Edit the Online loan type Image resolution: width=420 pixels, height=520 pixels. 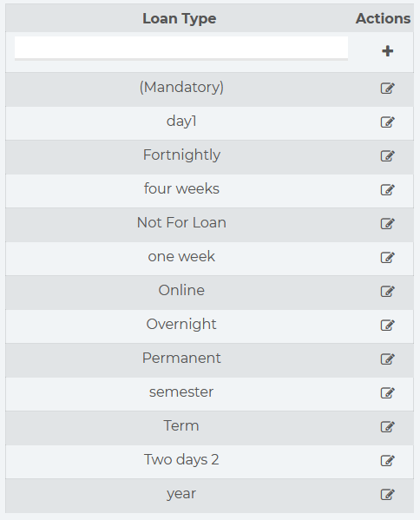click(387, 291)
